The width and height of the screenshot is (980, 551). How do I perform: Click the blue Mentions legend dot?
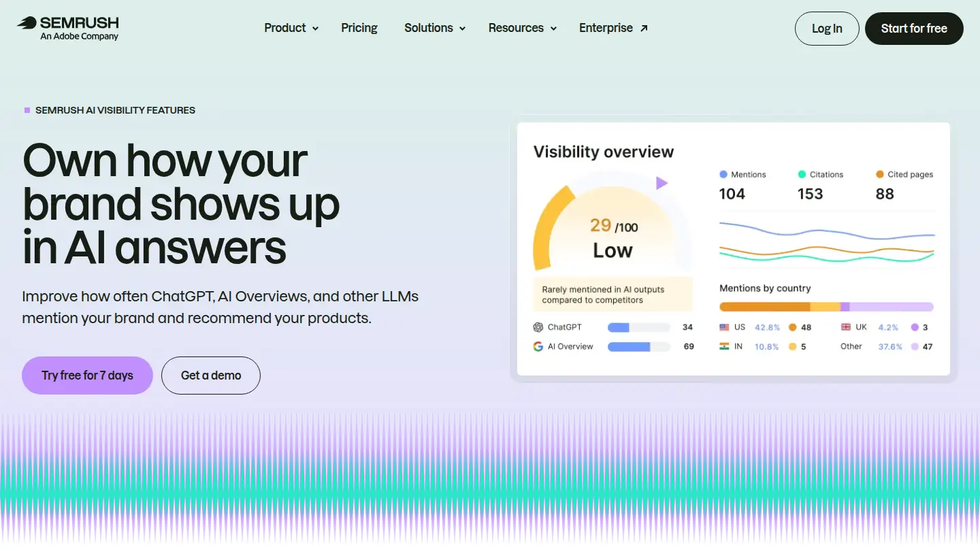[723, 175]
